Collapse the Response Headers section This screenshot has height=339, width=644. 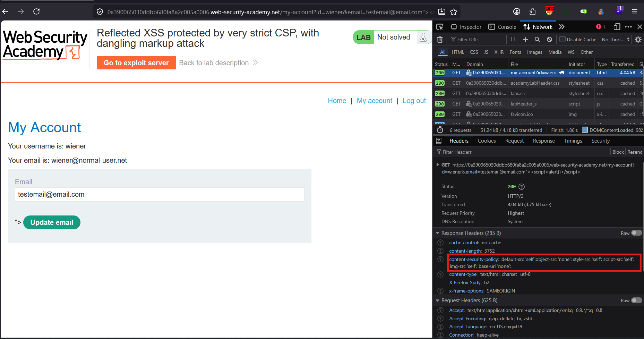[x=437, y=233]
